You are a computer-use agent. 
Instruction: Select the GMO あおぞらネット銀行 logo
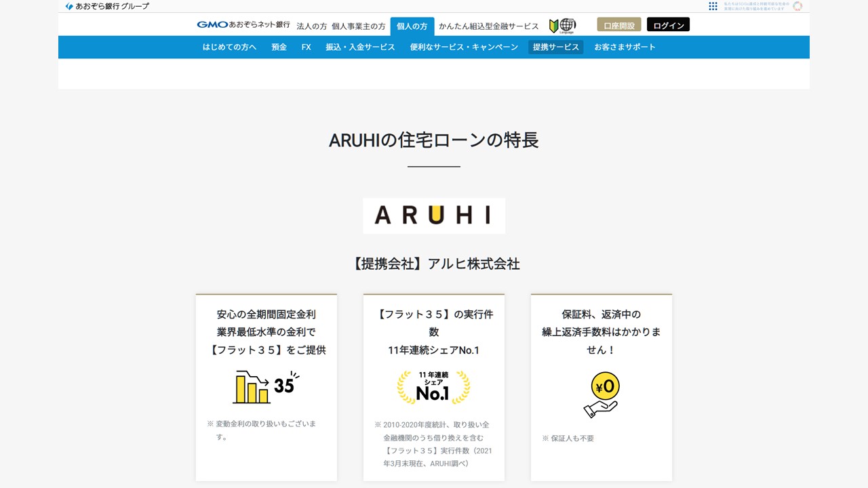coord(242,24)
